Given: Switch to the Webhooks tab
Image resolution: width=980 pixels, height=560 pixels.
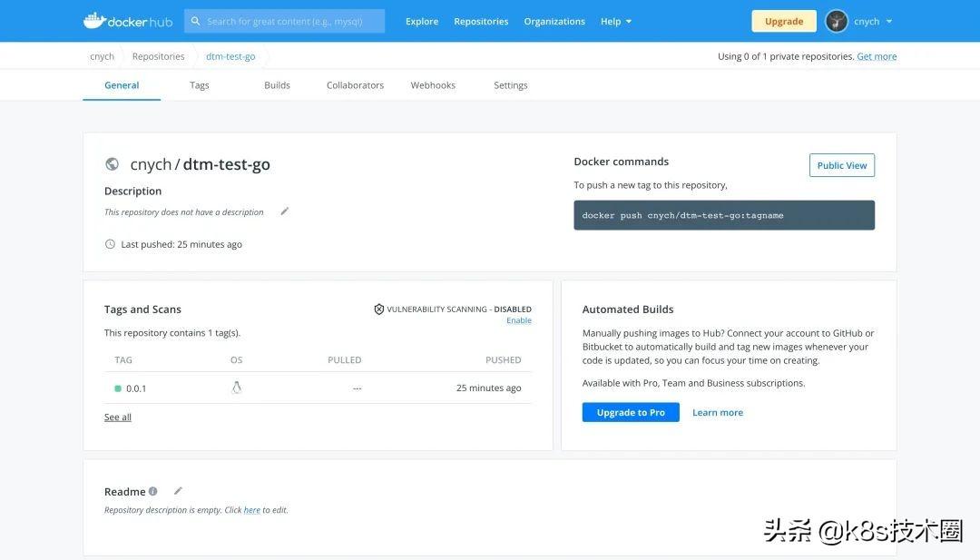Looking at the screenshot, I should [433, 85].
